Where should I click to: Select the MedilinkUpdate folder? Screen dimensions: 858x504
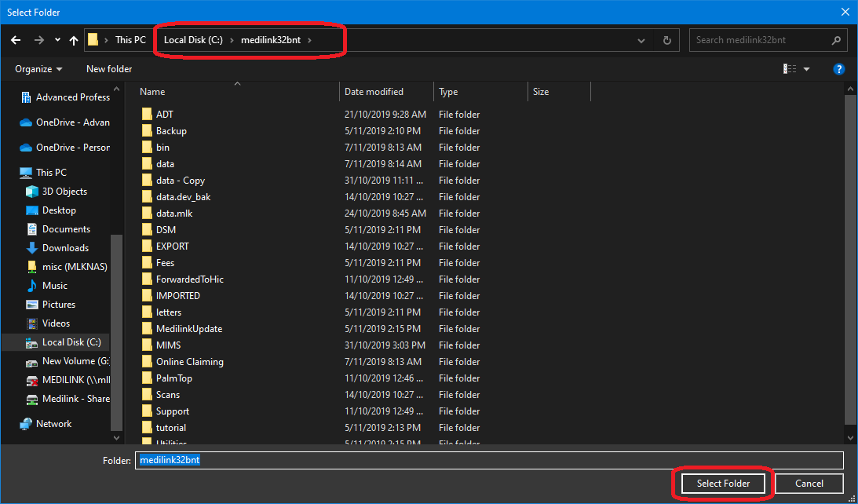pyautogui.click(x=188, y=328)
